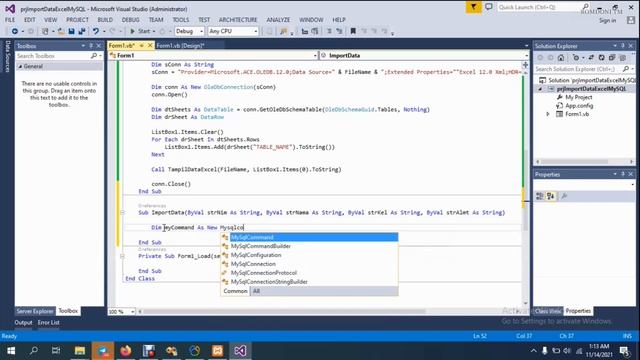Open the Output panel tab
The image size is (640, 360).
pos(23,322)
